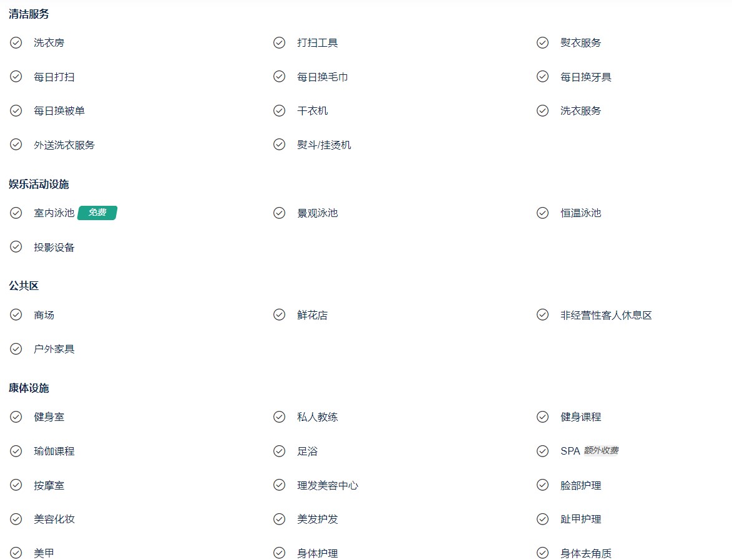This screenshot has width=732, height=560.
Task: Select the checkmark icon for 景观泳池
Action: [x=279, y=213]
